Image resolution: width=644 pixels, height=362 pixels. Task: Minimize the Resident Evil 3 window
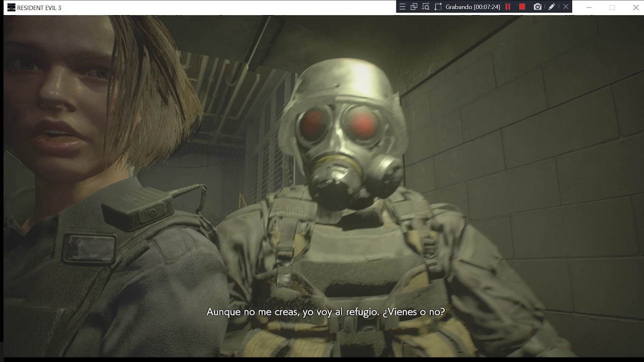[x=589, y=8]
